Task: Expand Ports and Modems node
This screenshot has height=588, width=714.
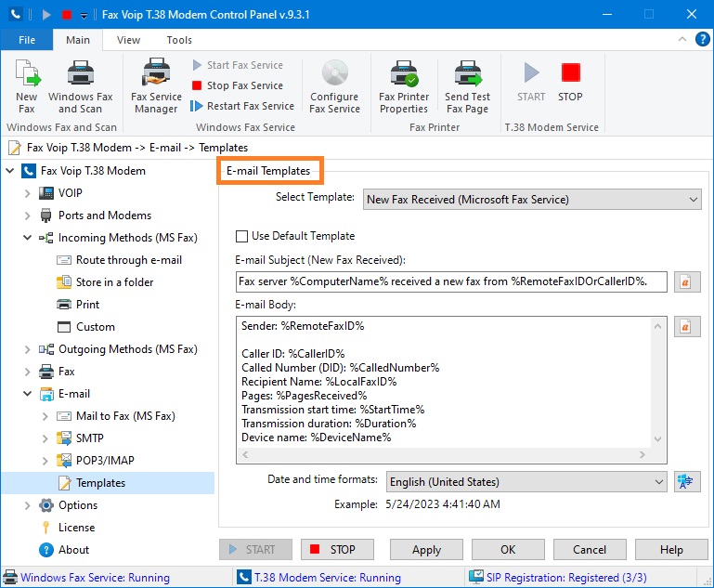Action: (27, 216)
